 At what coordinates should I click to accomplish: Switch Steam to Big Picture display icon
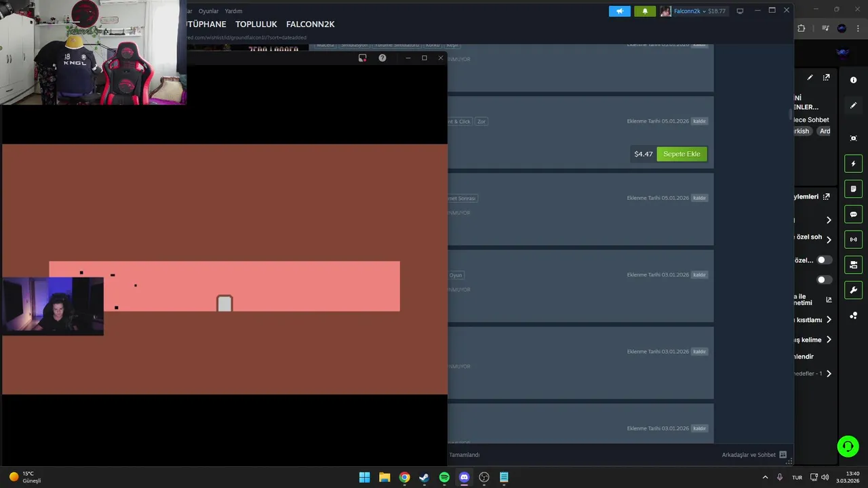(x=740, y=11)
